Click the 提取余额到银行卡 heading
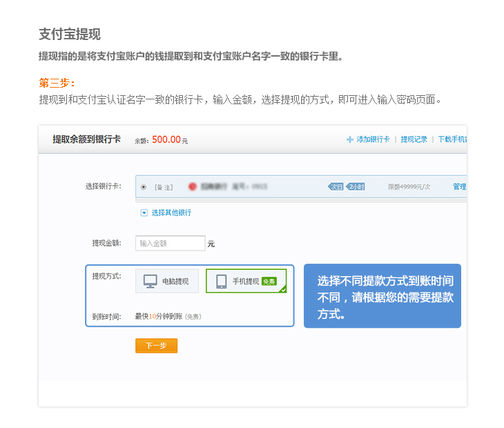This screenshot has height=428, width=504. coord(87,139)
